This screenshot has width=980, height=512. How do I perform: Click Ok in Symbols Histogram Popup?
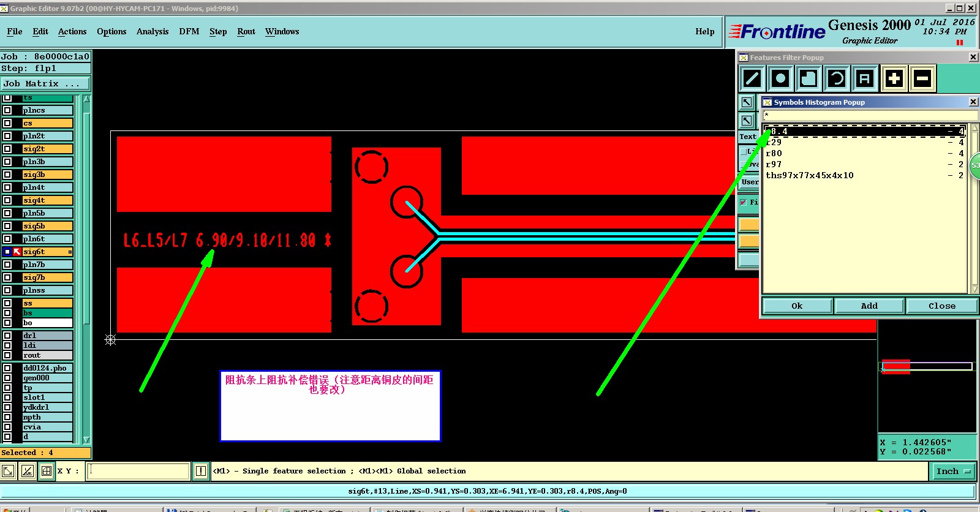(x=797, y=306)
